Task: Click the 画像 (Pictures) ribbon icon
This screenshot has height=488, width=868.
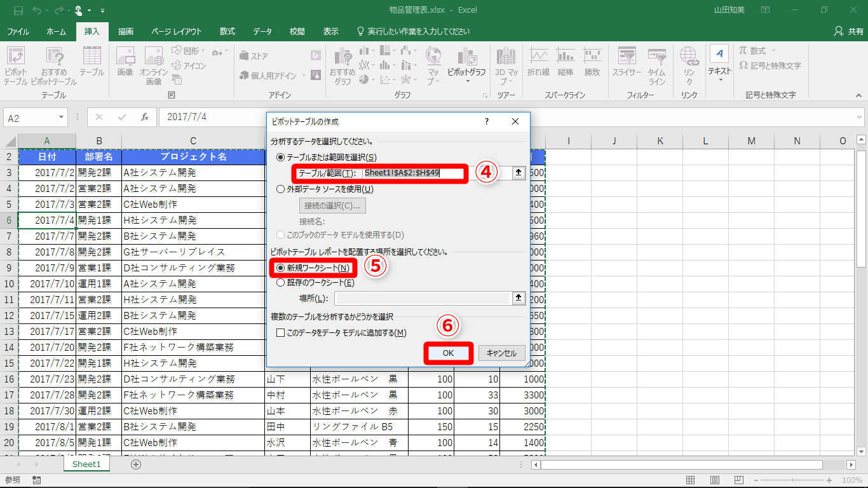Action: tap(125, 61)
